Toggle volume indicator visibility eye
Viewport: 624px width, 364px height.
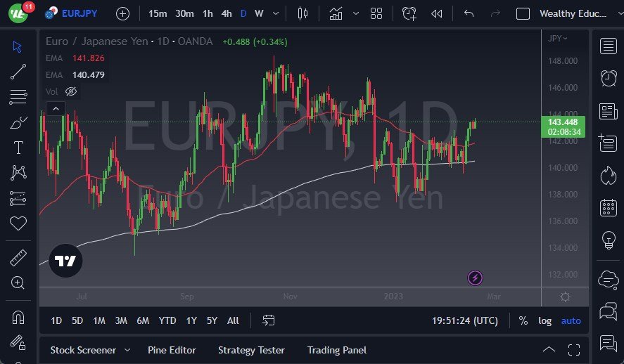70,91
